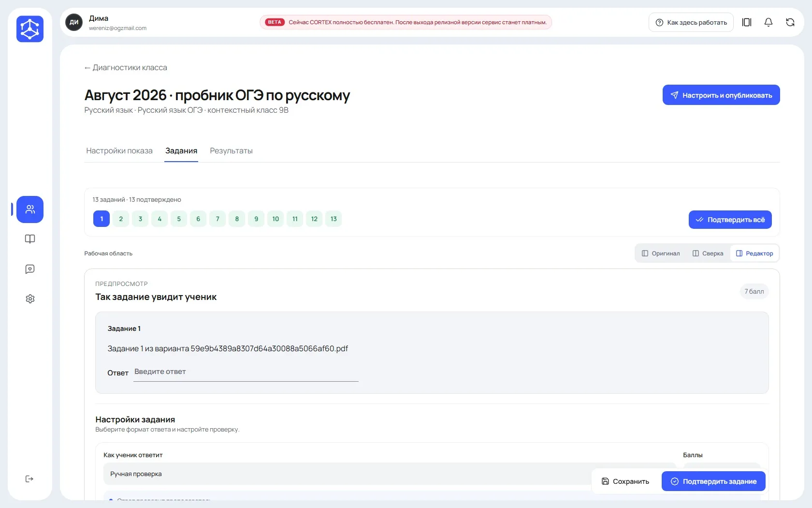Open the book library sidebar icon
This screenshot has width=812, height=508.
[30, 239]
